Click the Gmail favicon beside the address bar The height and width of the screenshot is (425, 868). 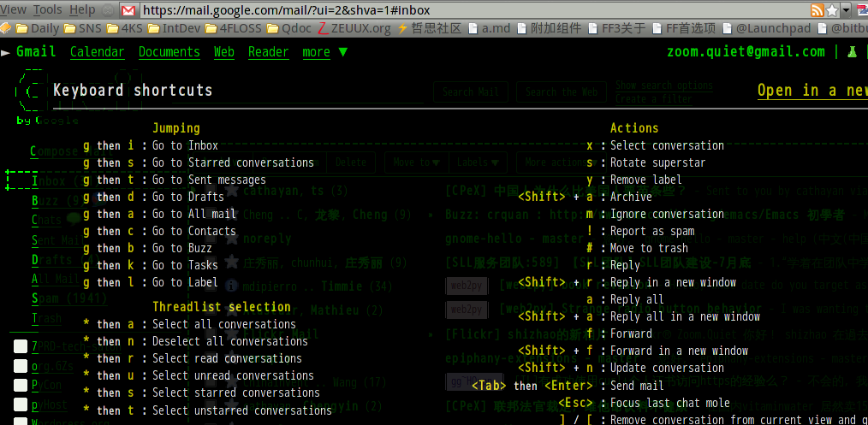(128, 10)
